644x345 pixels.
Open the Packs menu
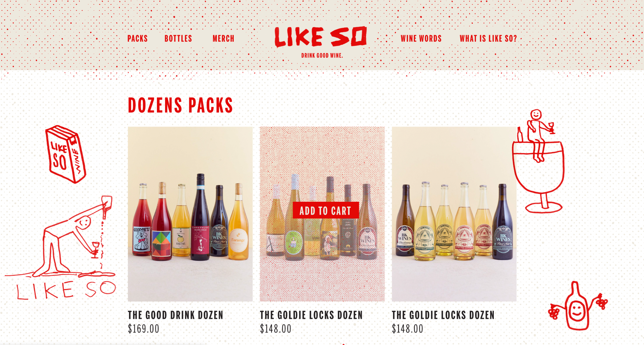137,39
